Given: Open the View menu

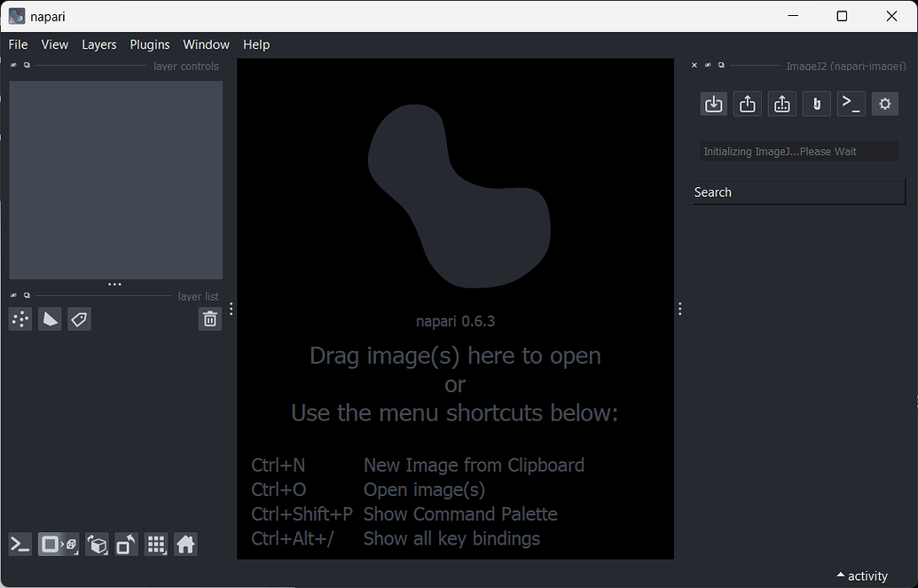Looking at the screenshot, I should pos(54,44).
